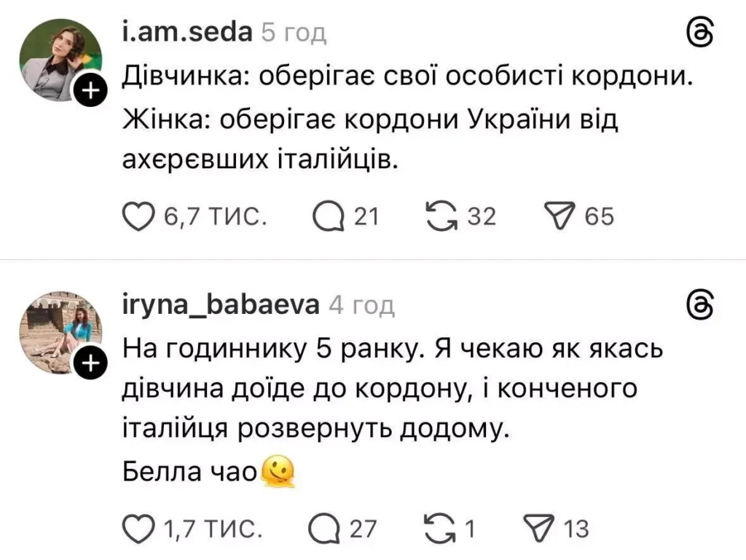
Task: View iryna_babaeva profile picture
Action: pos(60,332)
